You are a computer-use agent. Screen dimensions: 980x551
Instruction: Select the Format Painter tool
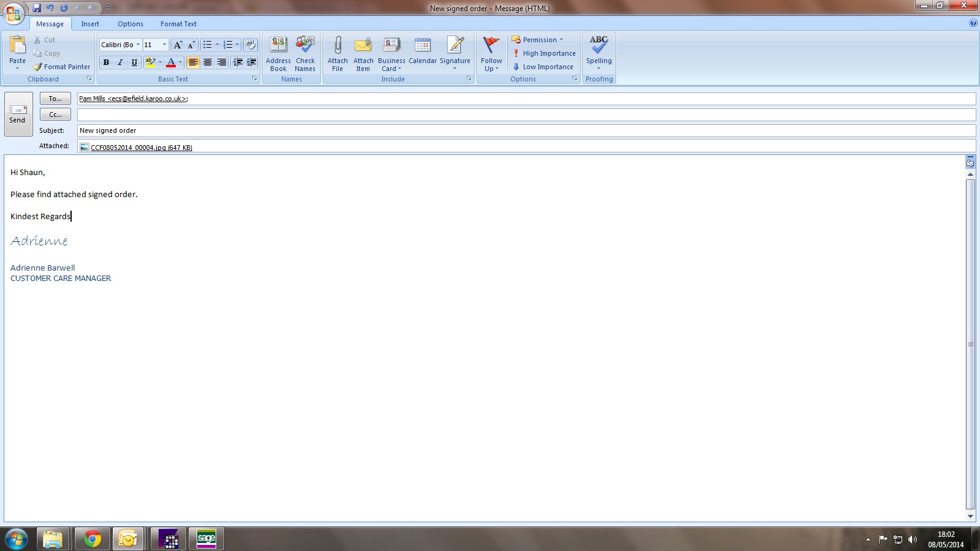pos(62,67)
